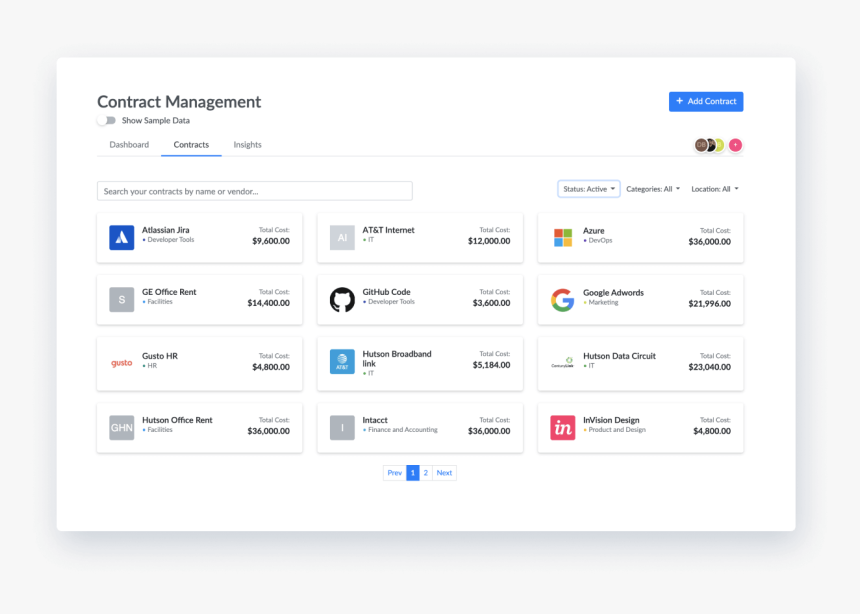This screenshot has width=860, height=614.
Task: Go to the Next page
Action: click(444, 473)
